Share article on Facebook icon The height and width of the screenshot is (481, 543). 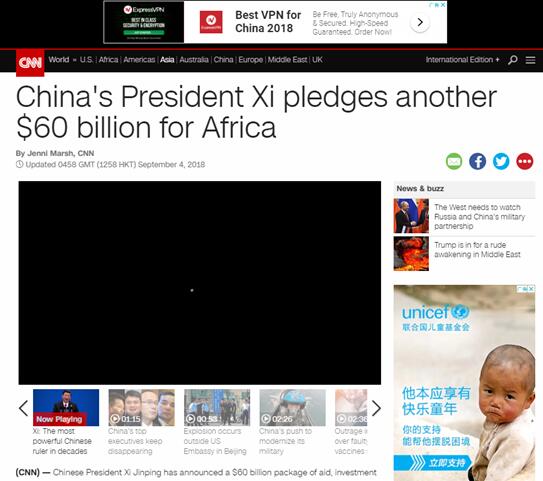coord(478,161)
